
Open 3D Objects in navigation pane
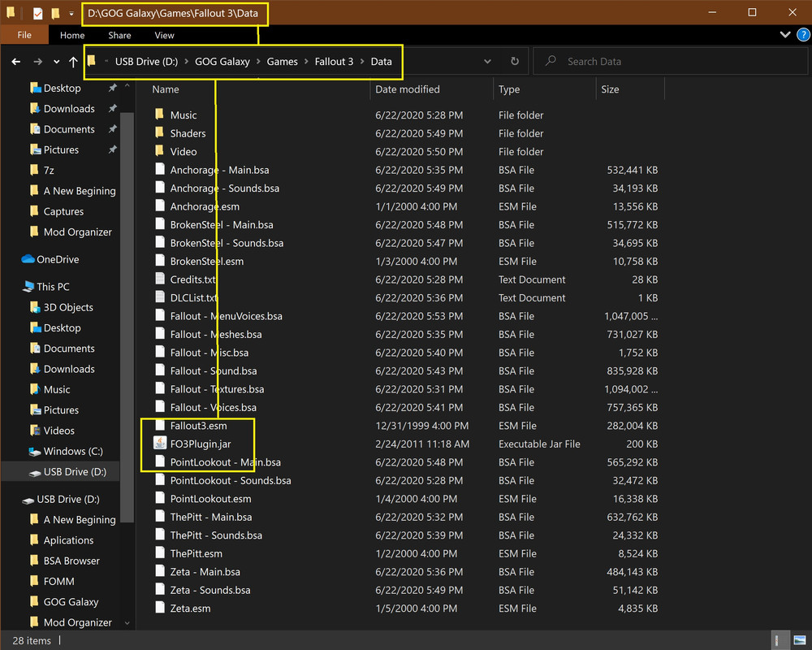pos(68,307)
